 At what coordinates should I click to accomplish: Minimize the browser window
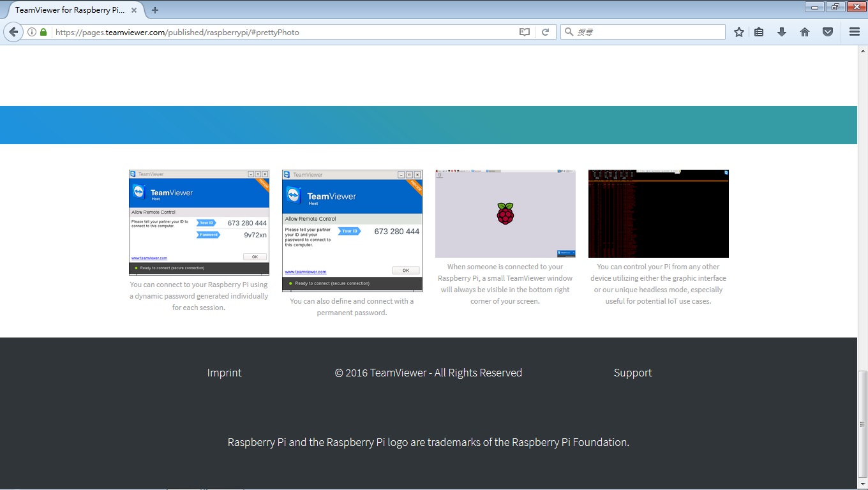click(814, 7)
